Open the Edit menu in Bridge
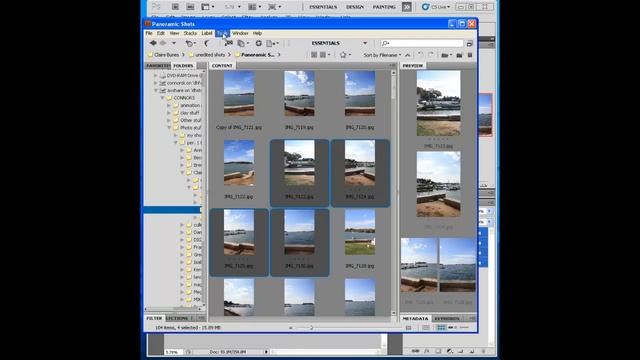 [x=161, y=33]
